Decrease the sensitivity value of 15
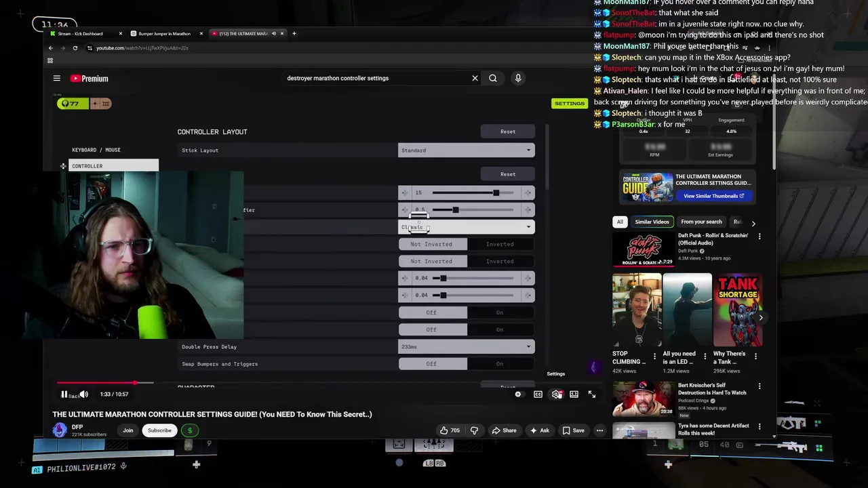The image size is (868, 488). click(406, 192)
